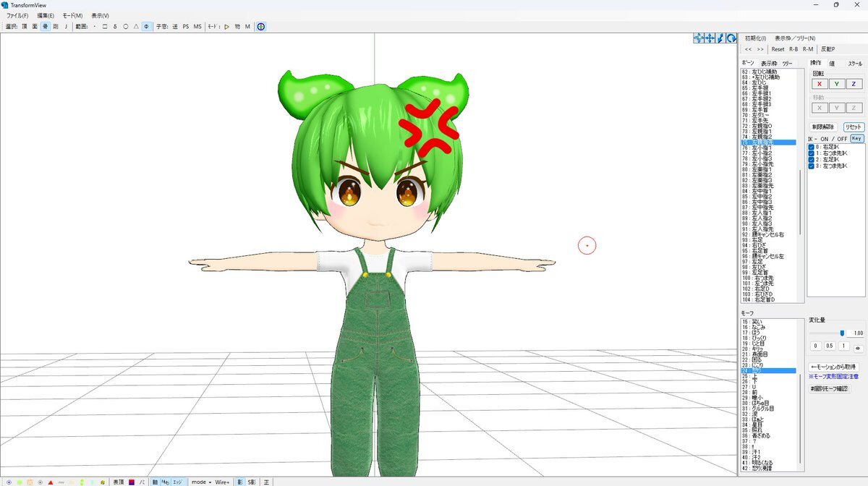
Task: Click the rotate view icon in viewport
Action: (x=731, y=38)
